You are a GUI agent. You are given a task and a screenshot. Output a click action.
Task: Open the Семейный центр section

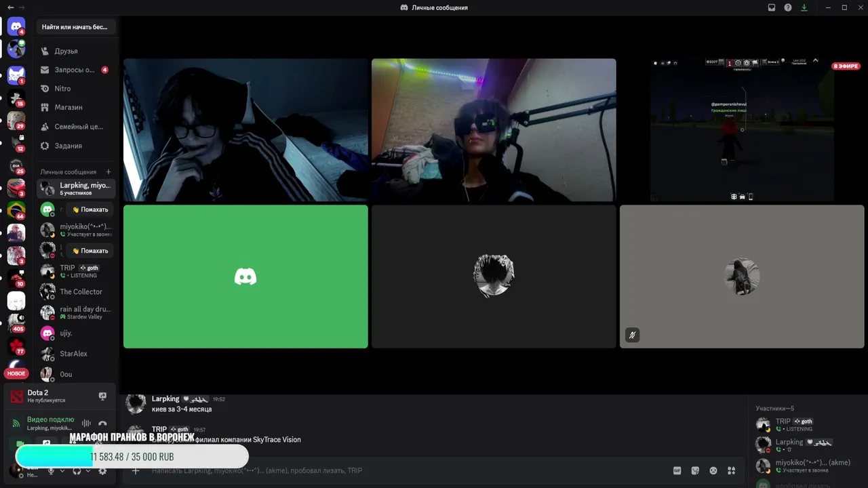click(76, 127)
